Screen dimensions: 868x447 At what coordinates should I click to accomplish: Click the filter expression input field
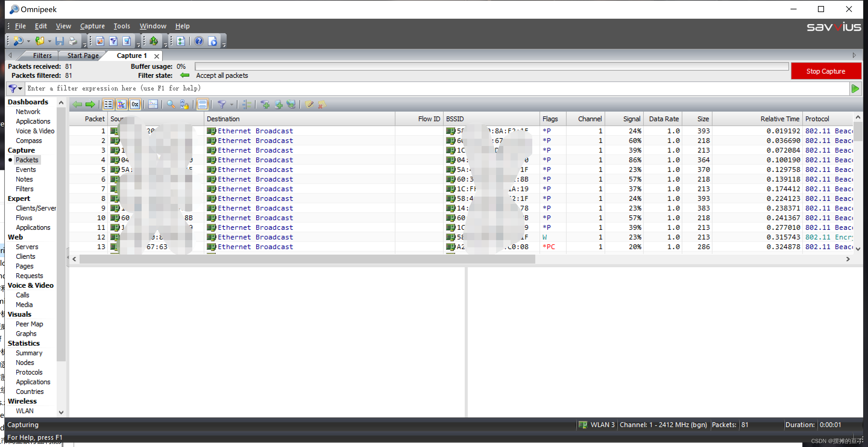click(x=435, y=88)
